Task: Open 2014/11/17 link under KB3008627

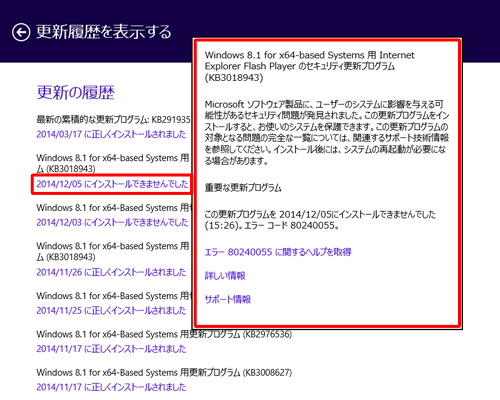Action: pyautogui.click(x=111, y=387)
